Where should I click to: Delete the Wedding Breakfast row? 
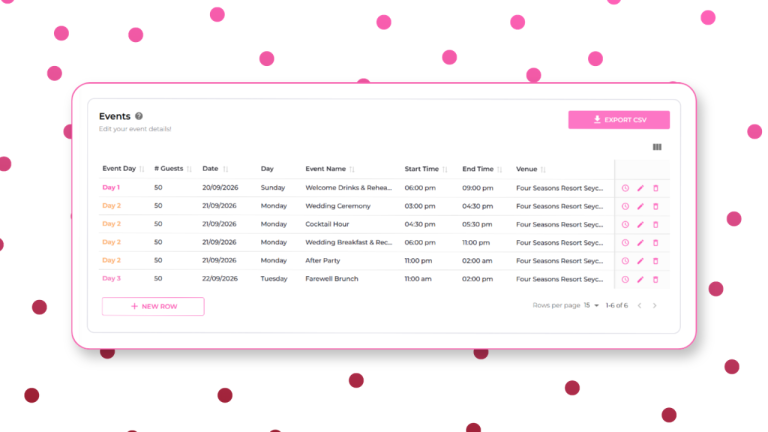point(655,242)
